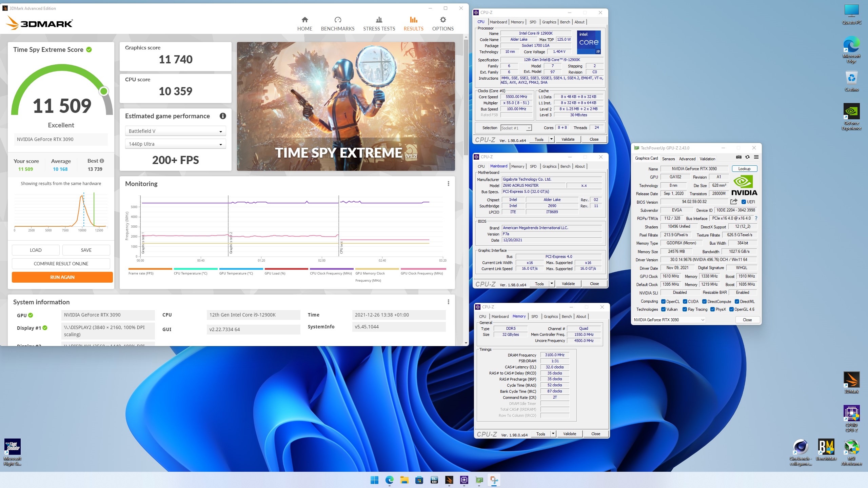Image resolution: width=868 pixels, height=488 pixels.
Task: Click the LOAD button in 3DMark
Action: tap(36, 250)
